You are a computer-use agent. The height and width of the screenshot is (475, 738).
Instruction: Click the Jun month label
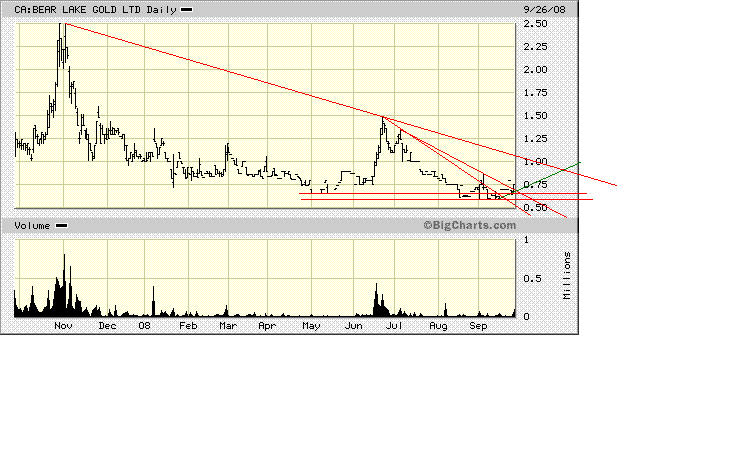353,326
